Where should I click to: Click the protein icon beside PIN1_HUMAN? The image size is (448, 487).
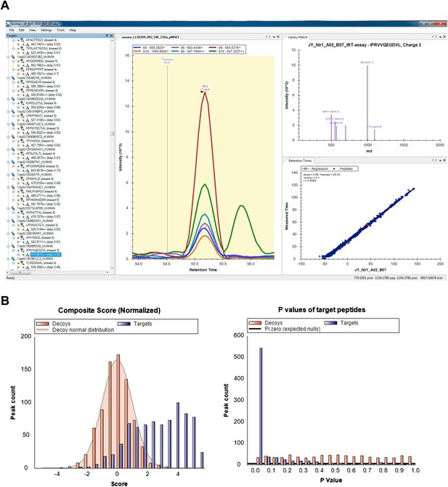point(13,162)
